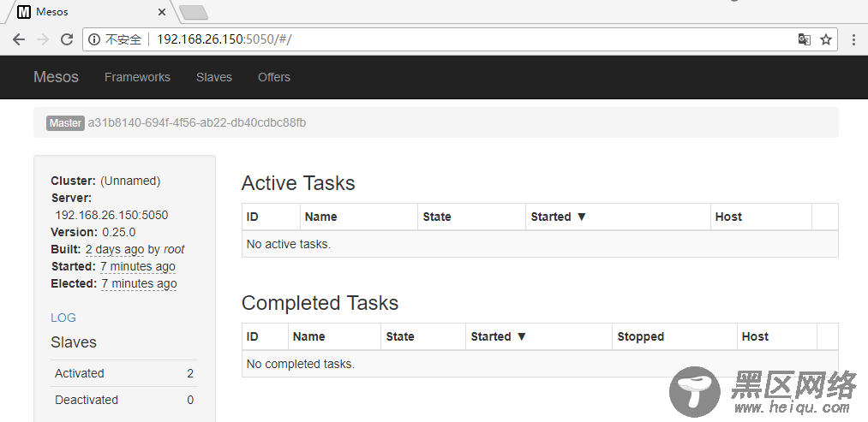This screenshot has width=868, height=422.
Task: Bookmark this page with the star icon
Action: 826,39
